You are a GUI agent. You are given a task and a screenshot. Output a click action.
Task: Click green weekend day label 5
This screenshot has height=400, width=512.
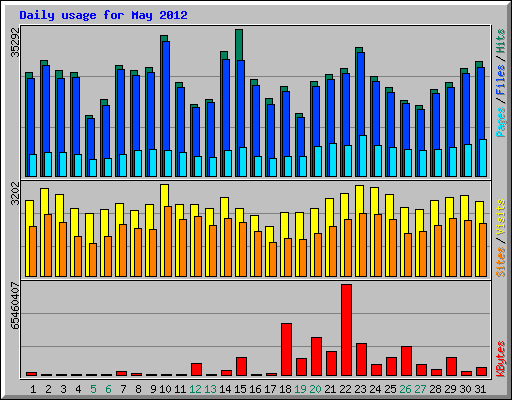coord(93,389)
